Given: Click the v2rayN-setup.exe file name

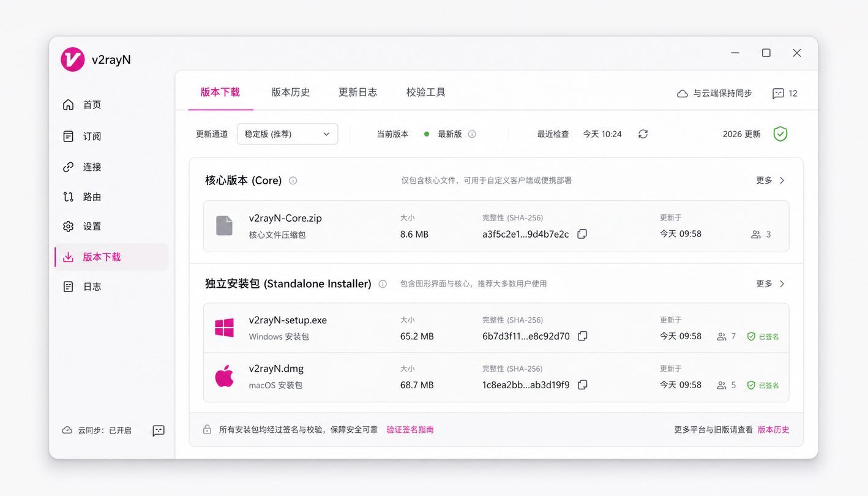Looking at the screenshot, I should tap(288, 320).
